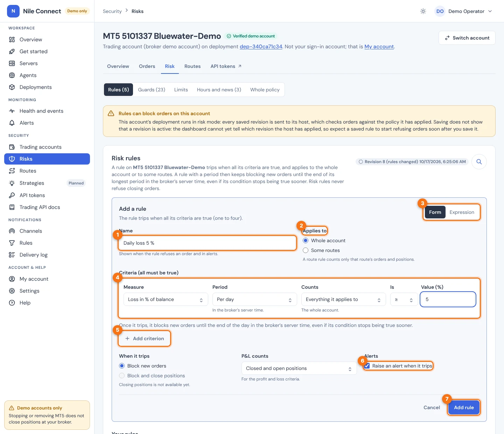Select the Block new orders radio
This screenshot has height=434, width=504.
pos(122,366)
